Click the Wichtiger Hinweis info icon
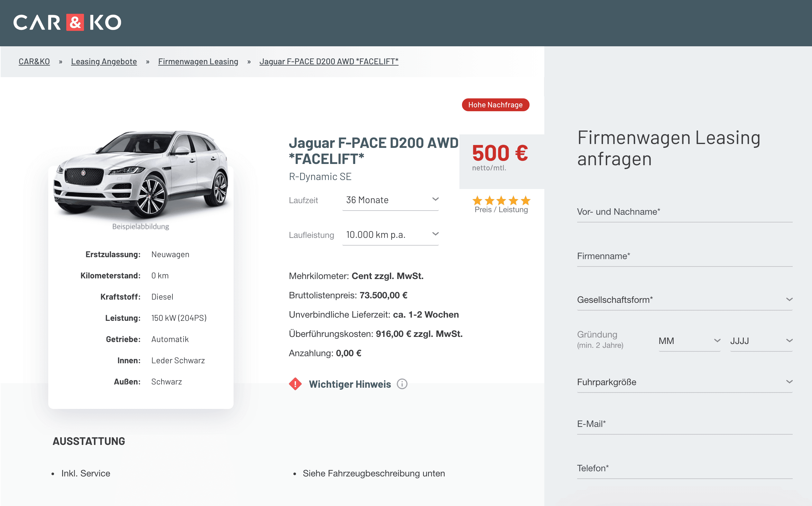The image size is (812, 506). coord(402,384)
